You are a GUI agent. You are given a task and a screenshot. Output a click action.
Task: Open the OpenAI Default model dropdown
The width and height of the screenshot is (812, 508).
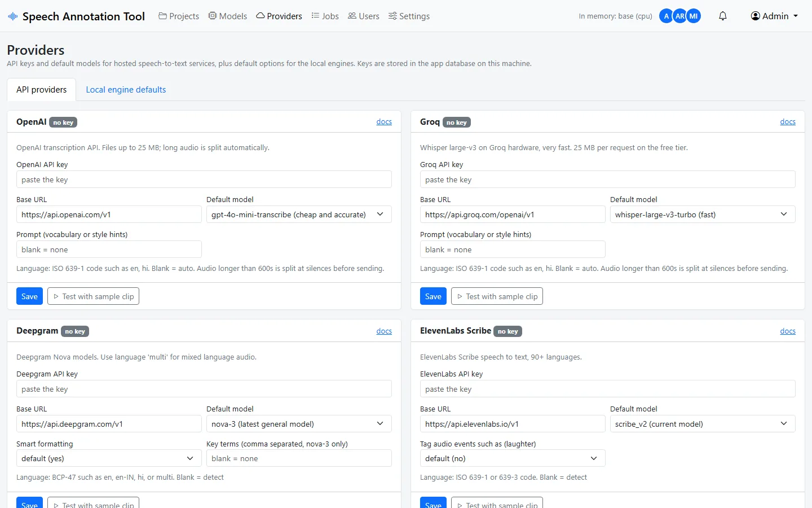[x=299, y=214]
